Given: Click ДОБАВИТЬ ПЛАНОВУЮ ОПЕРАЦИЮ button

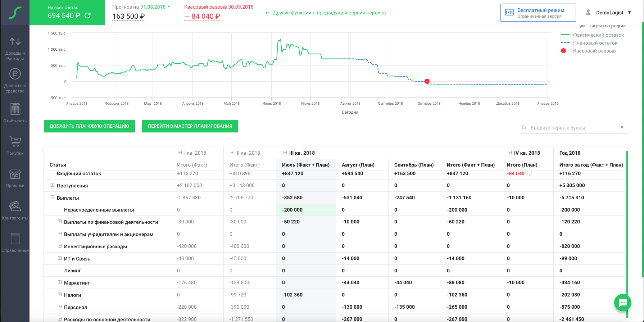Looking at the screenshot, I should (x=89, y=126).
